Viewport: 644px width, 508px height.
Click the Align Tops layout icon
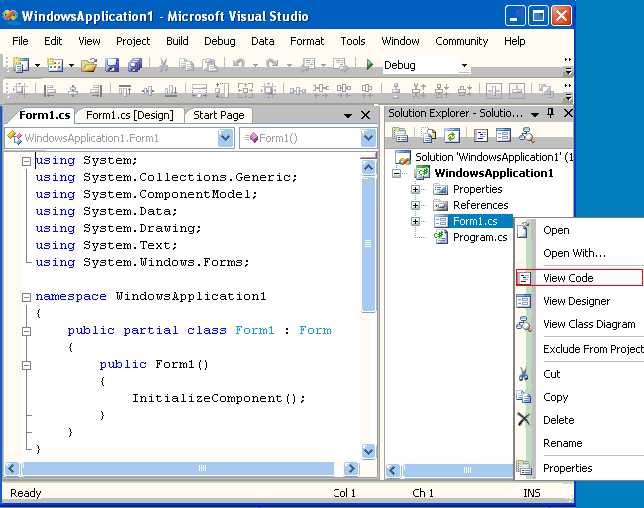(125, 90)
